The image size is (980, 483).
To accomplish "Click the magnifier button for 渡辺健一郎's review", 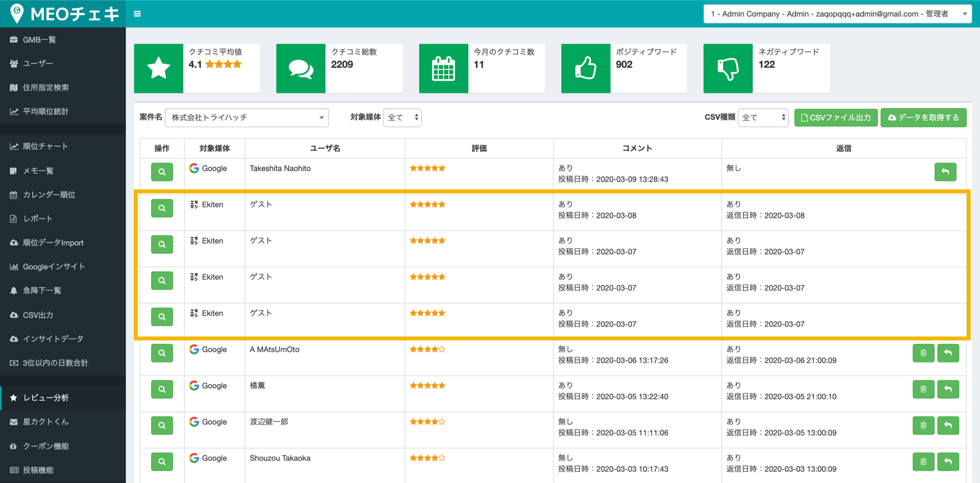I will click(x=162, y=426).
